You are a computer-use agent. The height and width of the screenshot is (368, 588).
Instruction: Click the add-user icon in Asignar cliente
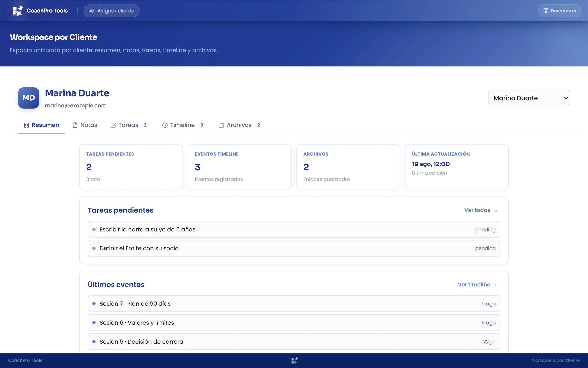pos(91,11)
